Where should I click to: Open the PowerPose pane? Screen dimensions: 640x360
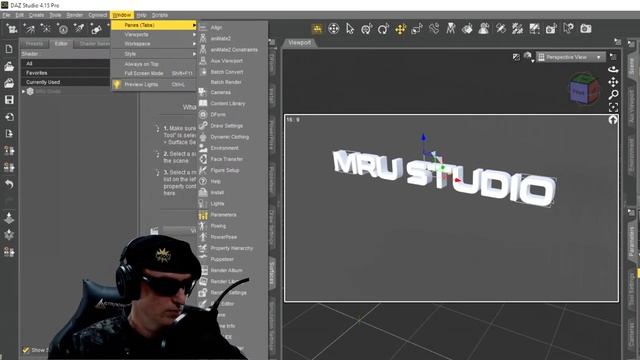232,237
